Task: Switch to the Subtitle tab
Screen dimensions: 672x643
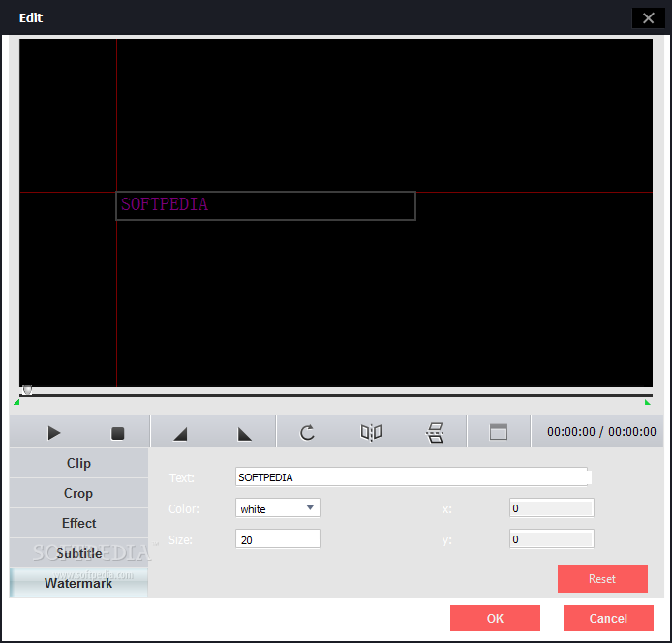Action: point(78,553)
